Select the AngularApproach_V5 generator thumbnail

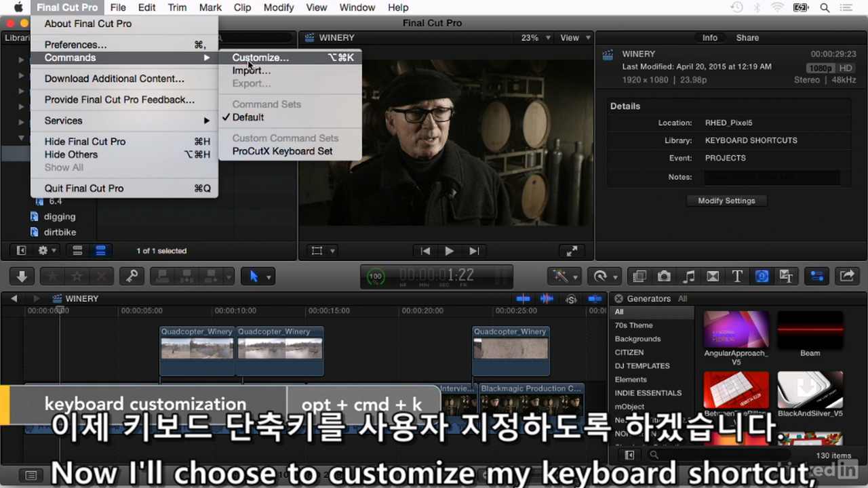point(736,329)
